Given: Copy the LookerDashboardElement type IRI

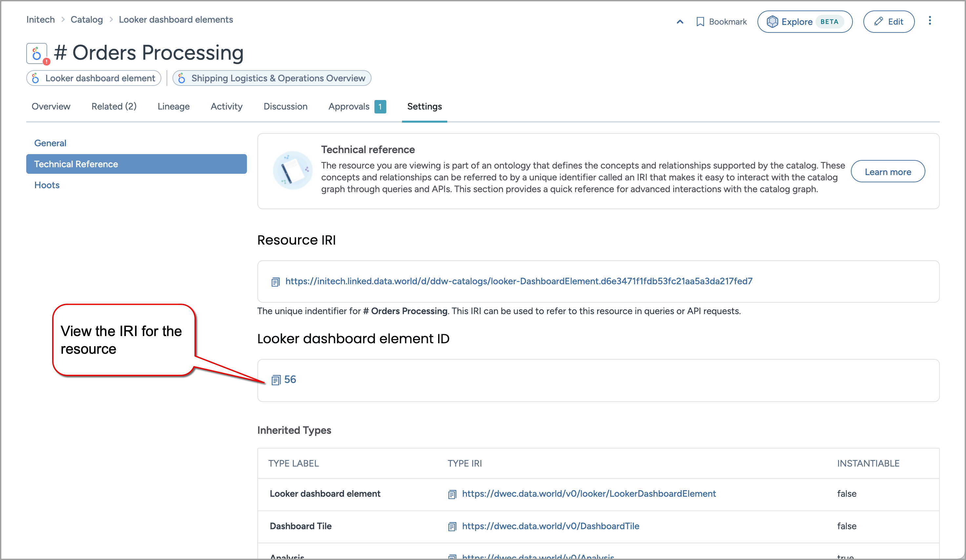Looking at the screenshot, I should click(x=452, y=494).
